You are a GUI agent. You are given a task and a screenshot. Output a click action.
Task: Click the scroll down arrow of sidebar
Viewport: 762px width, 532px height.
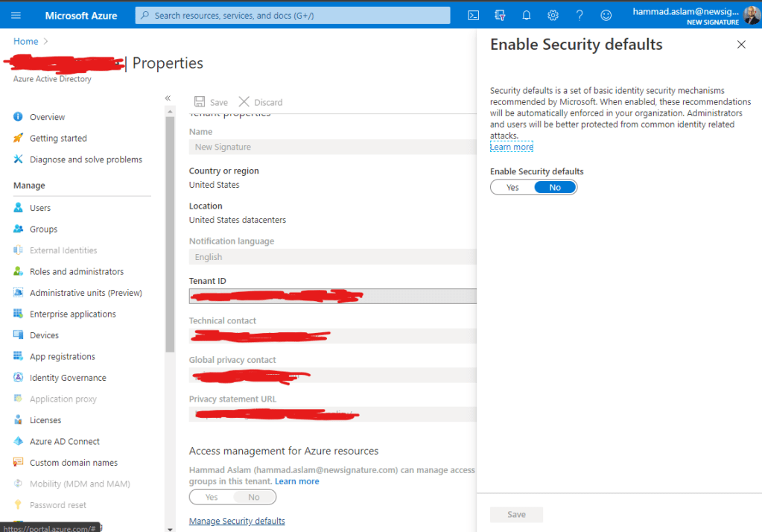(x=170, y=528)
